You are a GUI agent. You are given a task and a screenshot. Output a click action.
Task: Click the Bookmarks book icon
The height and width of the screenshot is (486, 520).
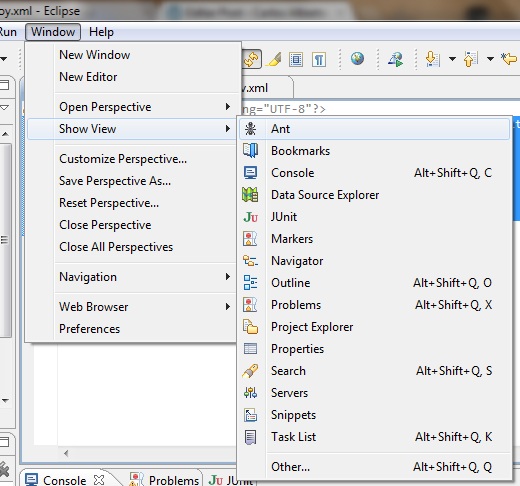pos(250,151)
